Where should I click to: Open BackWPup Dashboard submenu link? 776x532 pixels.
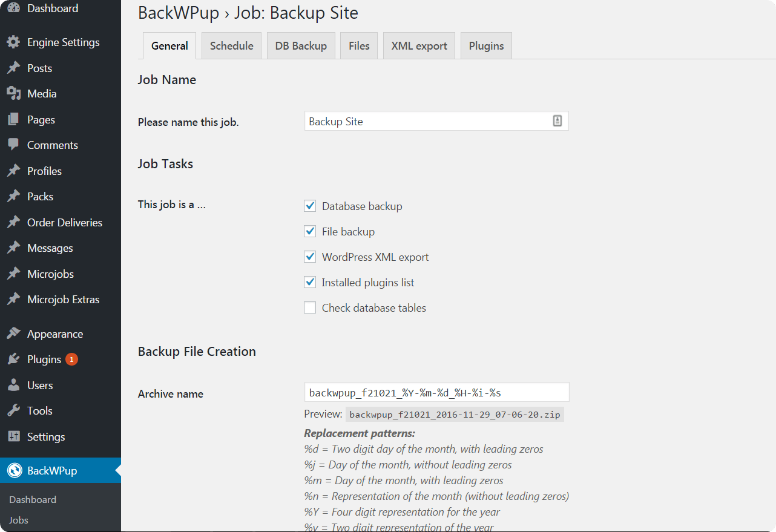[33, 499]
